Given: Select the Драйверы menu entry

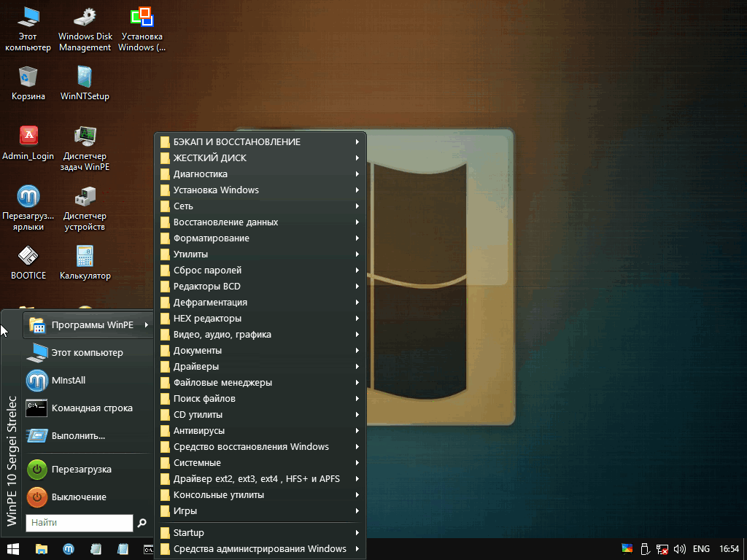Looking at the screenshot, I should click(260, 367).
